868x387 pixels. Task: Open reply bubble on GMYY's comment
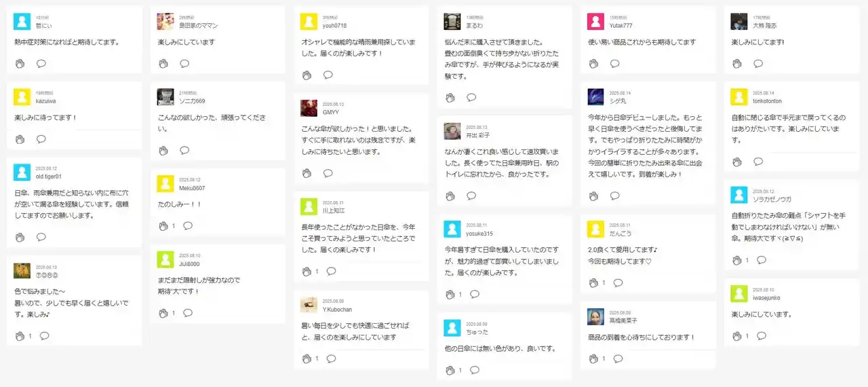click(328, 173)
